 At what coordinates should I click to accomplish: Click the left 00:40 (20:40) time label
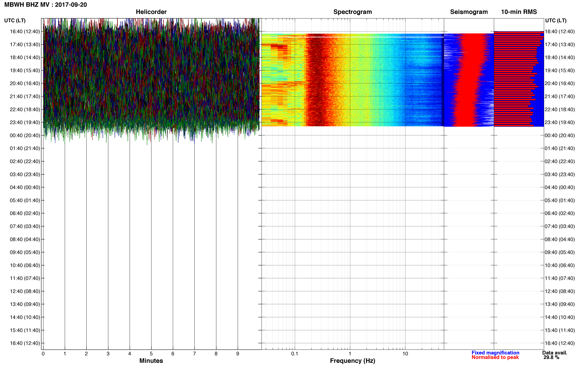coord(25,135)
